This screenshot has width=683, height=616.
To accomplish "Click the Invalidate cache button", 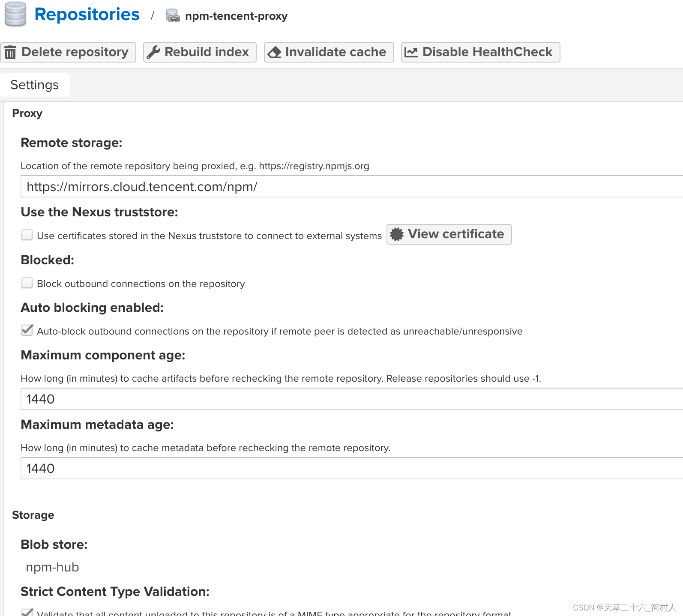I will 329,52.
